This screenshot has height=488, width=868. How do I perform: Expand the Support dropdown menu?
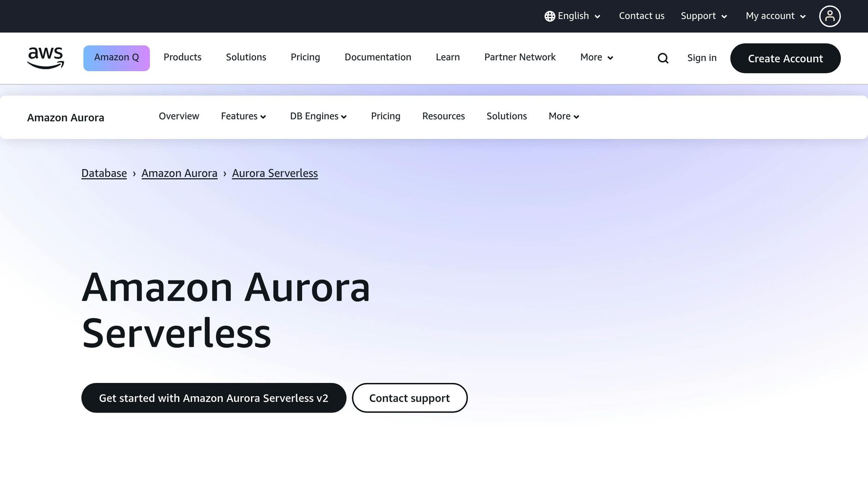[704, 16]
